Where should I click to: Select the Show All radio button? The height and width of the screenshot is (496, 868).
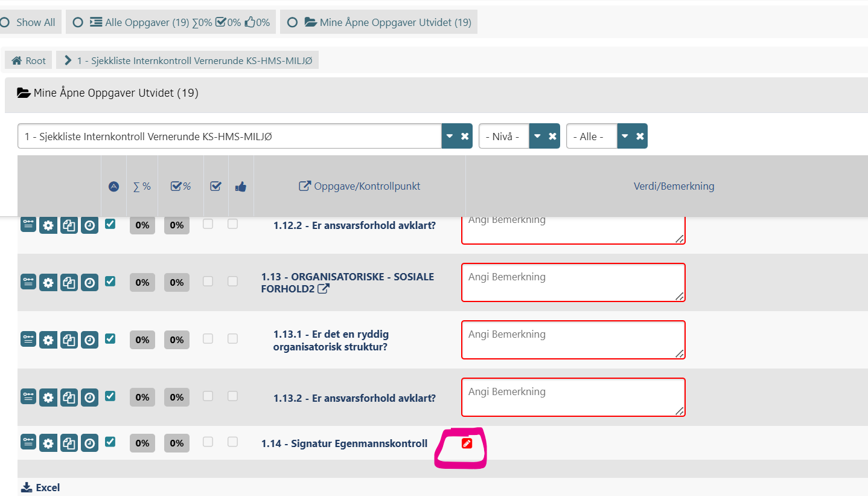click(5, 22)
